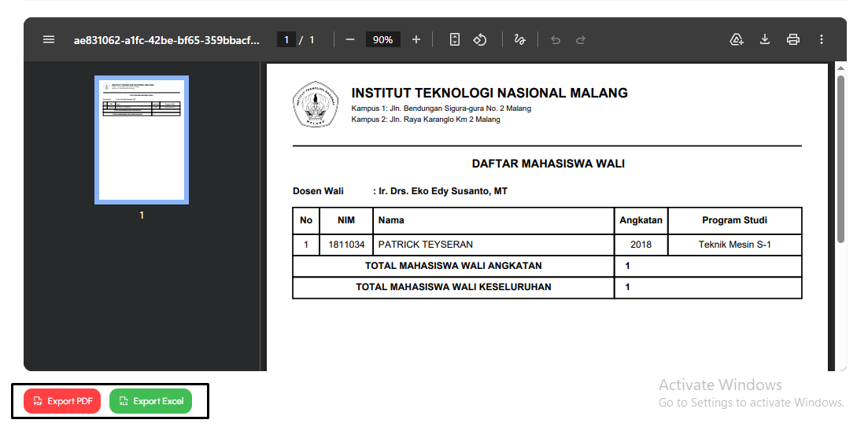The width and height of the screenshot is (868, 427).
Task: Click TOTAL MAHASISWA WALI ANGKATAN row label
Action: coord(453,266)
